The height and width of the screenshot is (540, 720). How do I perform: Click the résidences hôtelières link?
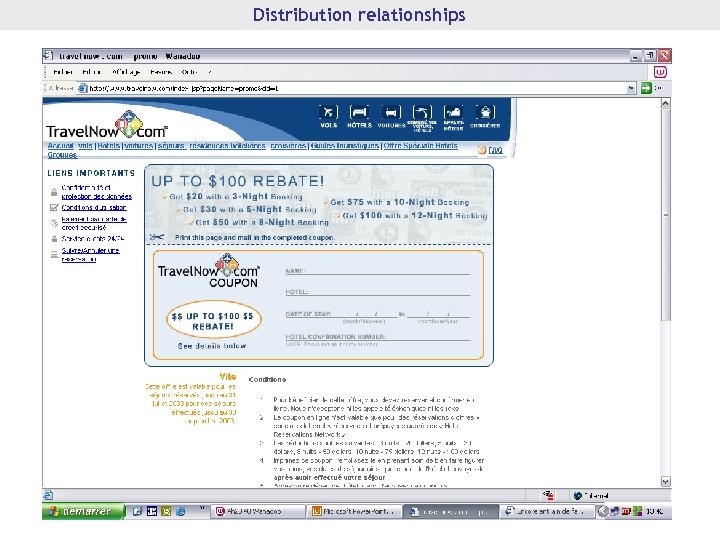tap(227, 146)
